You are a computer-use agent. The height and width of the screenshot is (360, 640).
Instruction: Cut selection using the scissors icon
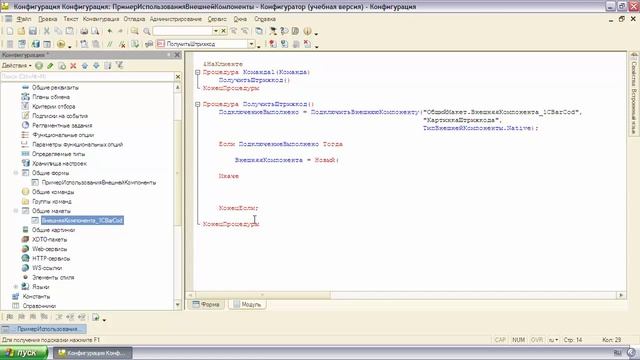tap(47, 31)
